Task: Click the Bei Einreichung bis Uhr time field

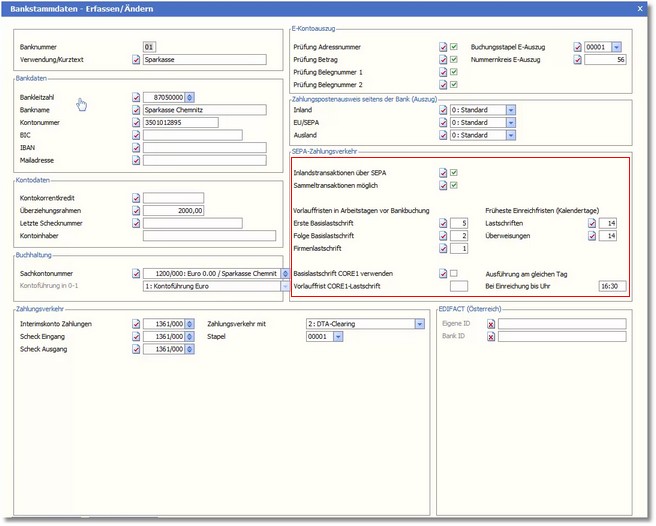Action: pyautogui.click(x=607, y=286)
